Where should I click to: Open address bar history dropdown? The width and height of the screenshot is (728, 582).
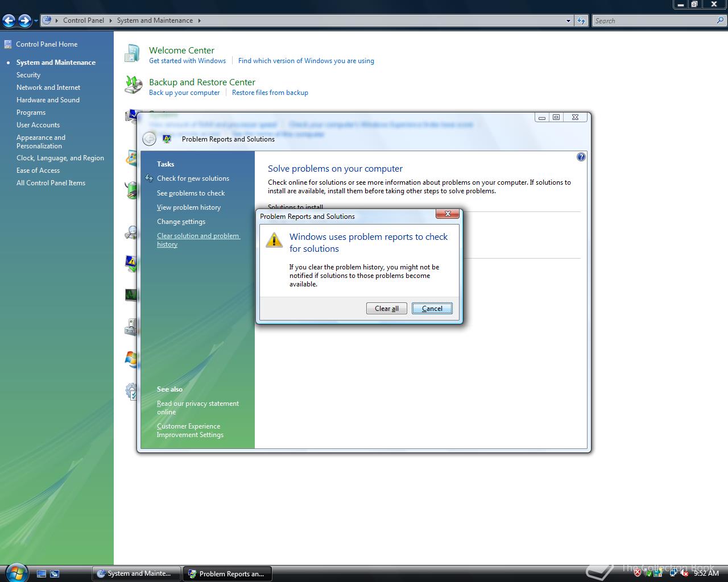pos(568,21)
